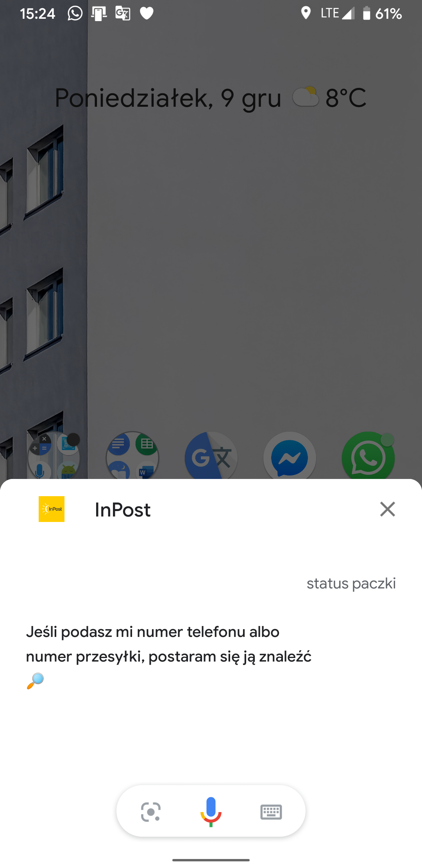The height and width of the screenshot is (868, 422).
Task: Tap the location indicator in status bar
Action: point(306,13)
